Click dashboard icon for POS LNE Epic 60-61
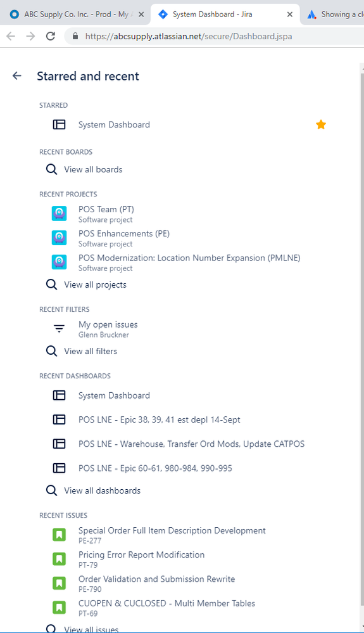Image resolution: width=364 pixels, height=633 pixels. 60,468
